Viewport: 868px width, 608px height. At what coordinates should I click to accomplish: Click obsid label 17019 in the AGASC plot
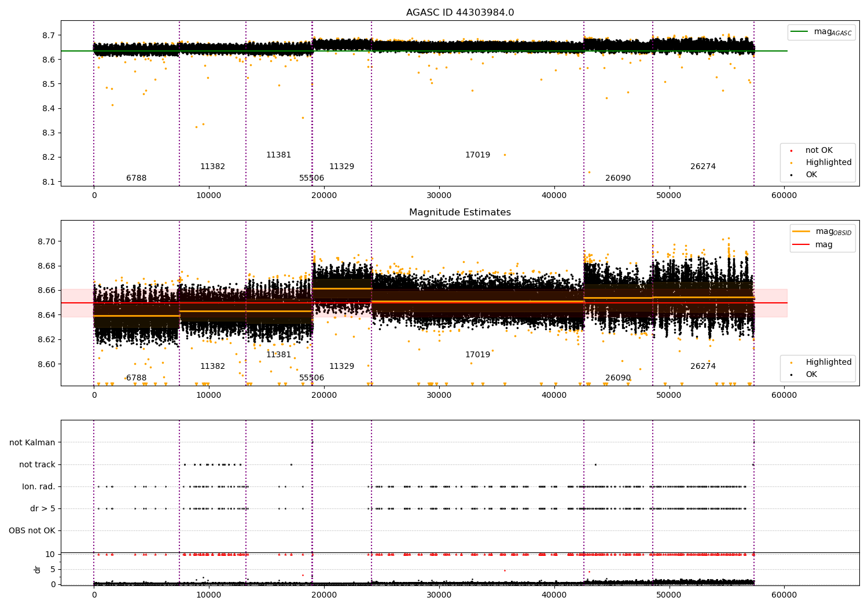click(477, 155)
